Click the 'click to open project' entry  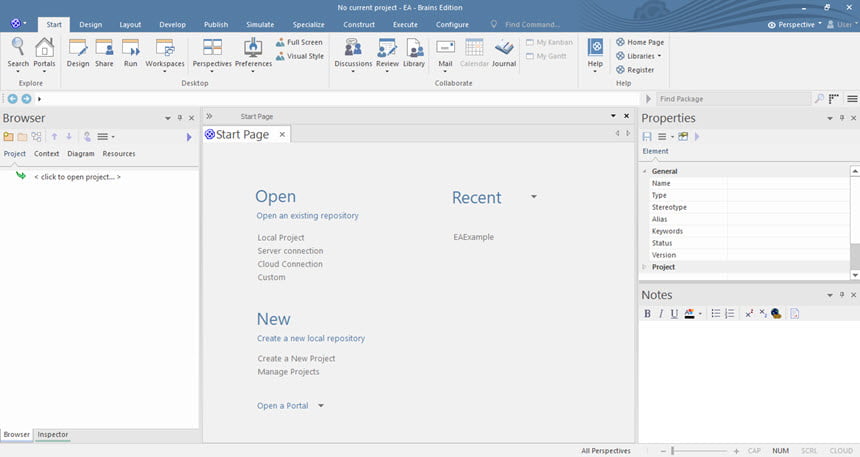[77, 177]
